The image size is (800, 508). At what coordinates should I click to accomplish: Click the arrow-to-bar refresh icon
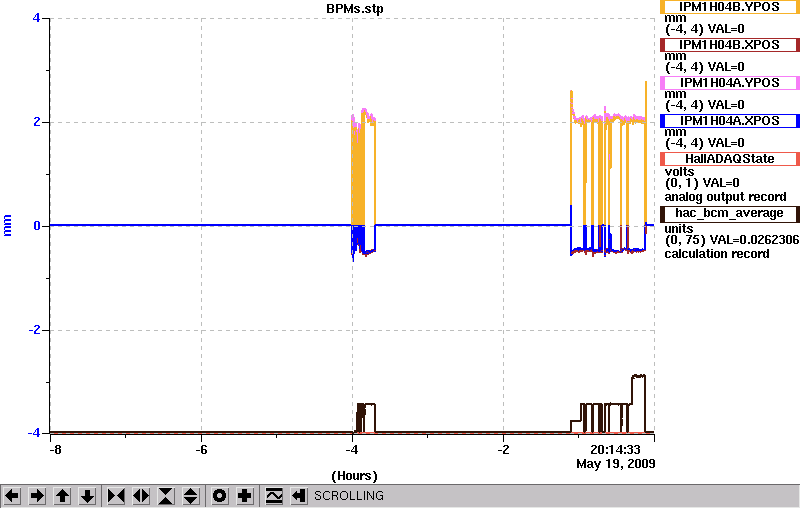tap(298, 496)
